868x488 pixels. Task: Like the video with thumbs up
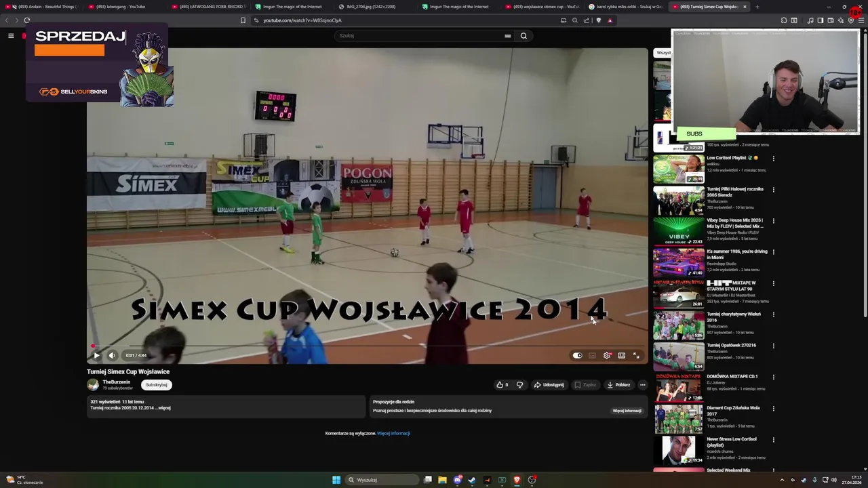point(502,384)
